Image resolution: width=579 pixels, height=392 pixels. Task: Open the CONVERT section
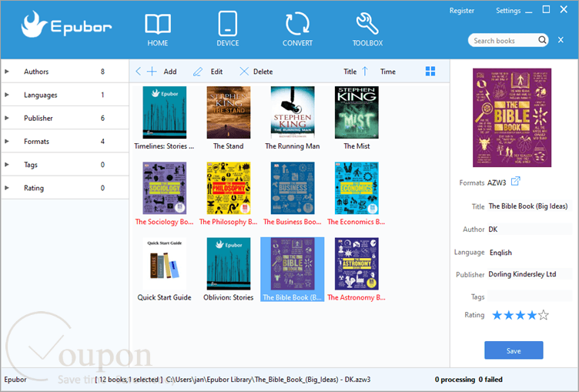tap(297, 30)
